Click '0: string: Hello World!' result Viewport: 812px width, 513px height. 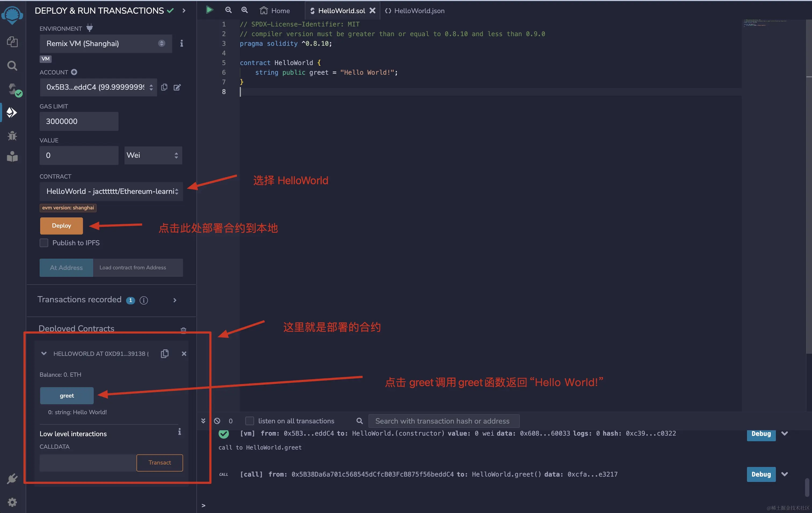[x=77, y=412]
